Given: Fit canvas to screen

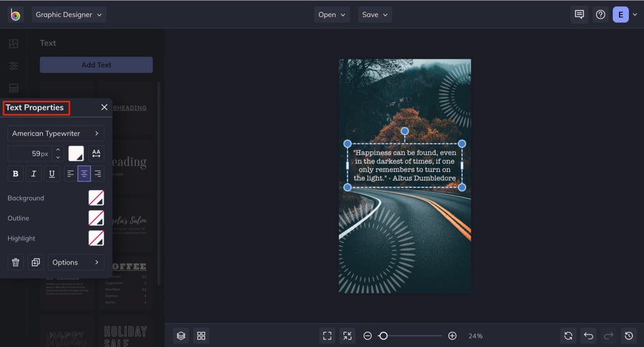Looking at the screenshot, I should 327,336.
